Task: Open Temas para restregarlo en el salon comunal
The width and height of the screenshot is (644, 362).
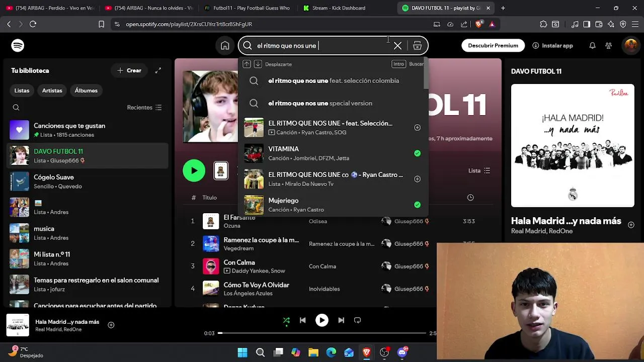Action: (89, 284)
